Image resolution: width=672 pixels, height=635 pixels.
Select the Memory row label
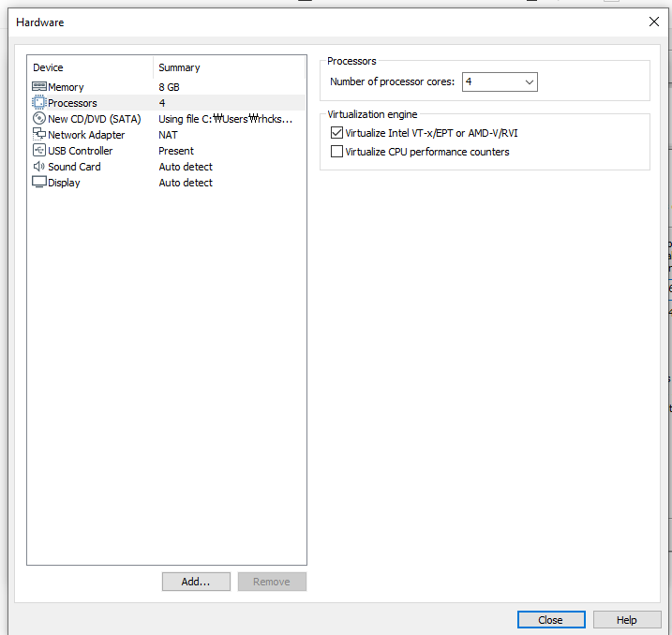pos(66,87)
